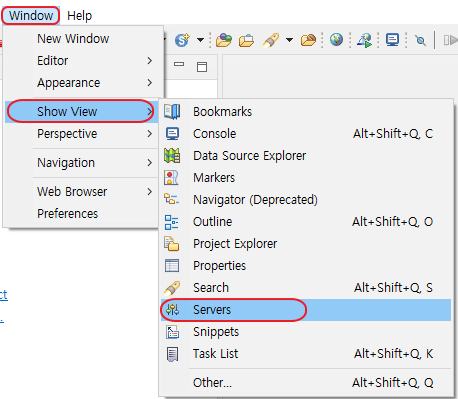Click the Markers icon

pyautogui.click(x=171, y=178)
